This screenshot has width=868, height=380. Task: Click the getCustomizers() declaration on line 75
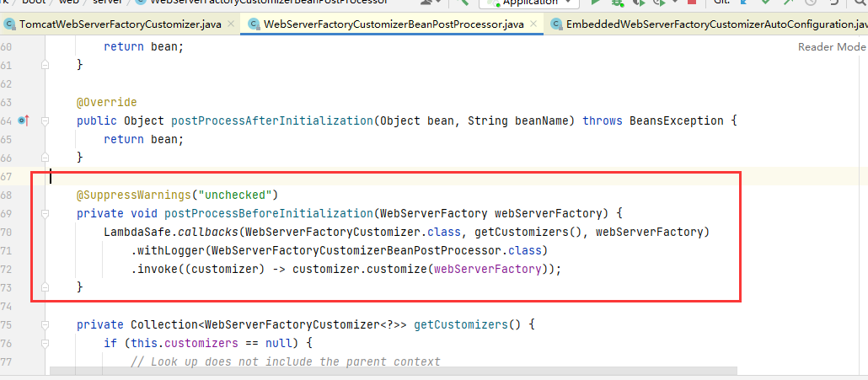click(467, 324)
